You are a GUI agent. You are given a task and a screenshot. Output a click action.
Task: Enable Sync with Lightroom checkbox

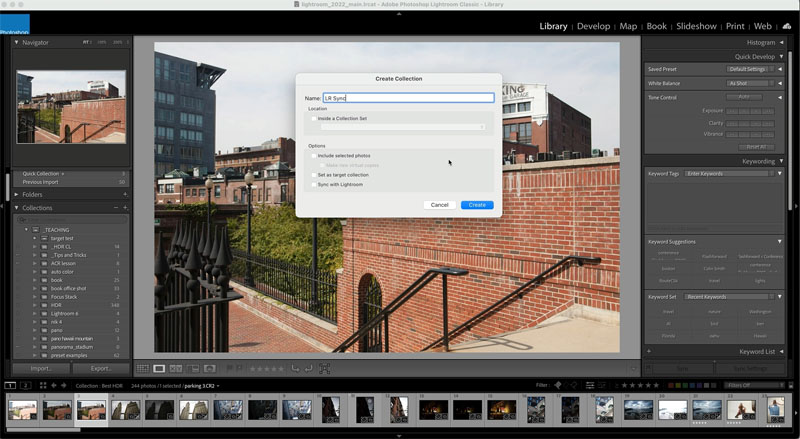click(314, 185)
